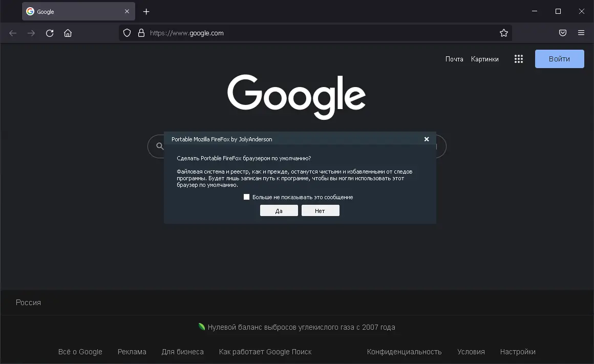The width and height of the screenshot is (594, 364).
Task: Click the Войти sign-in button
Action: (x=560, y=59)
